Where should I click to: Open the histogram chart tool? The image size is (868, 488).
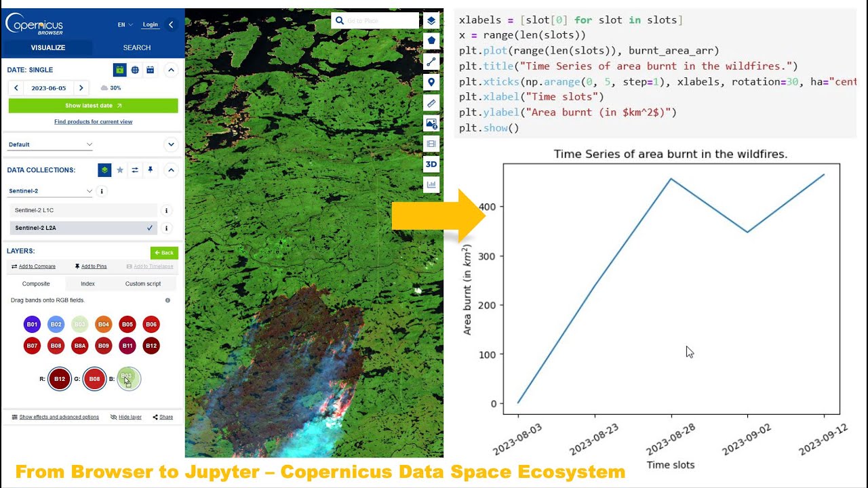tap(431, 184)
